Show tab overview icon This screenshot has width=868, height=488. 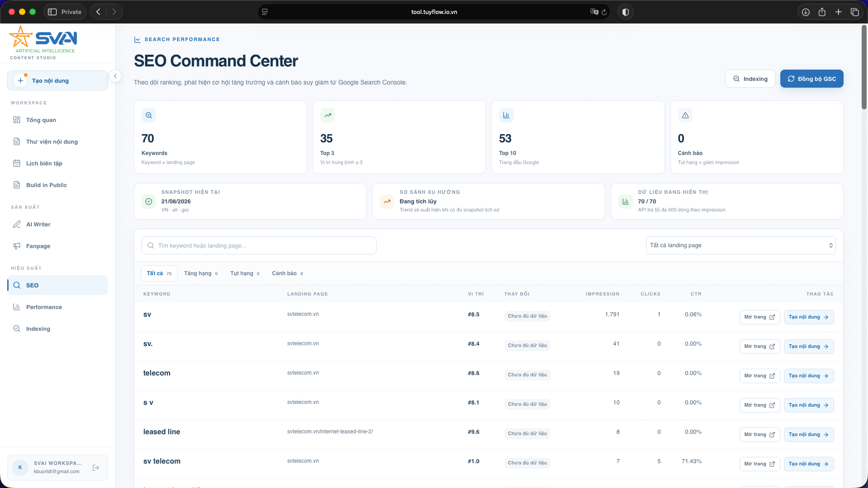854,12
